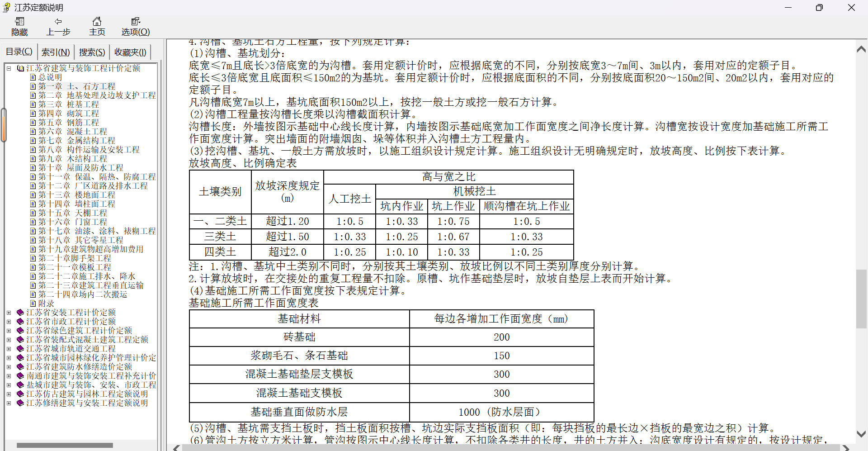Click table cell 混凝土基础垫层支模板
The width and height of the screenshot is (868, 451).
click(x=299, y=374)
